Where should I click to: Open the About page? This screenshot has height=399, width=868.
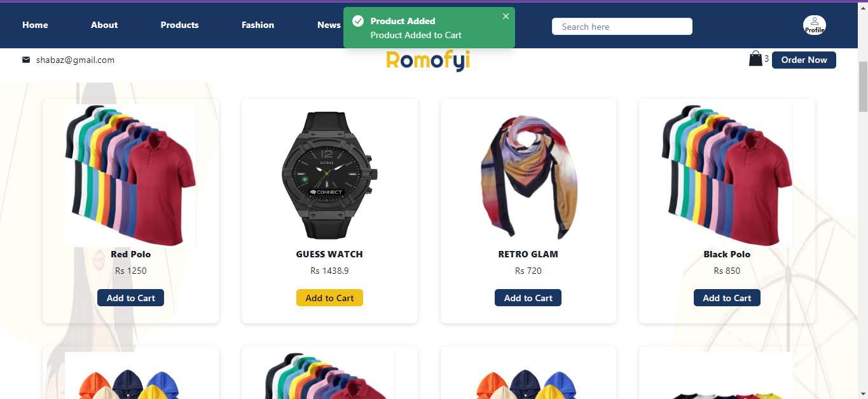click(104, 25)
